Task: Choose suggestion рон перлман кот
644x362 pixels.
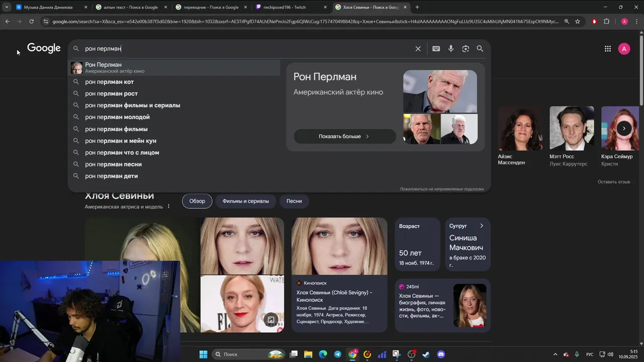Action: pos(174,82)
